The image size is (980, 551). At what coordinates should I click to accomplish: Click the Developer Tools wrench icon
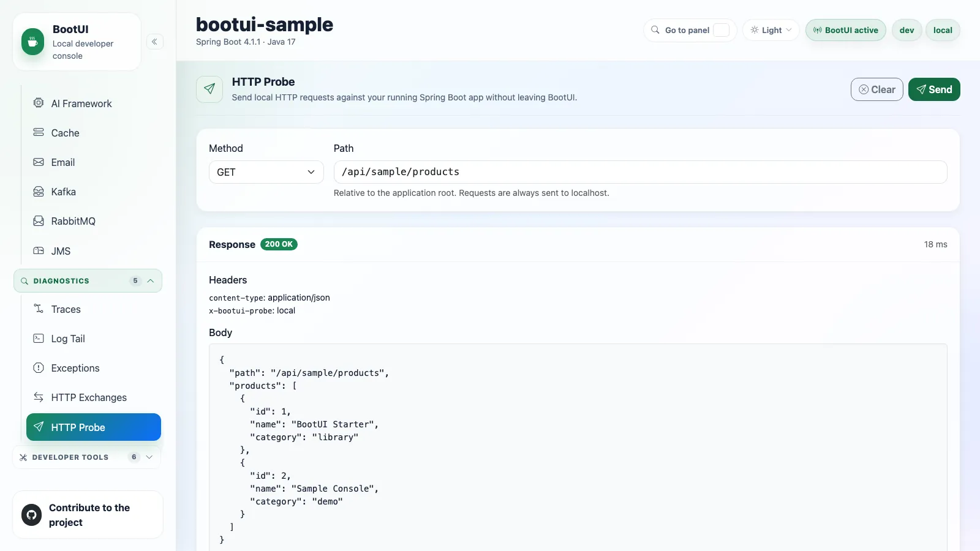coord(23,457)
